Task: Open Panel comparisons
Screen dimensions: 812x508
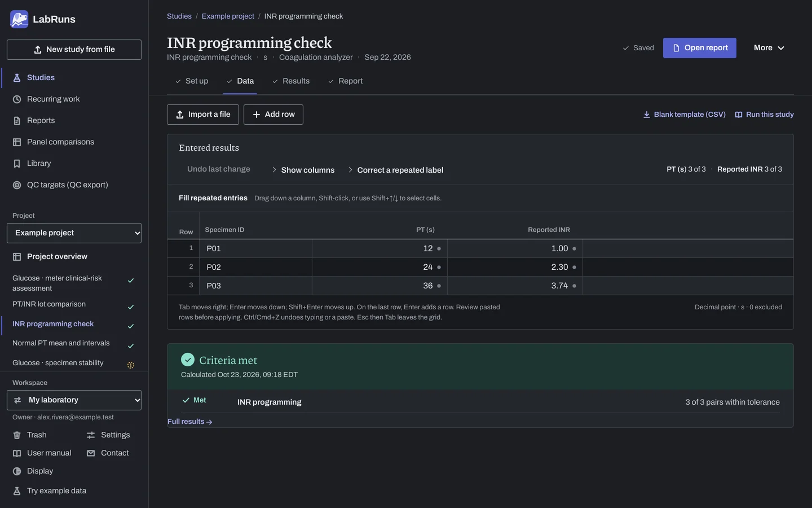Action: pos(74,142)
